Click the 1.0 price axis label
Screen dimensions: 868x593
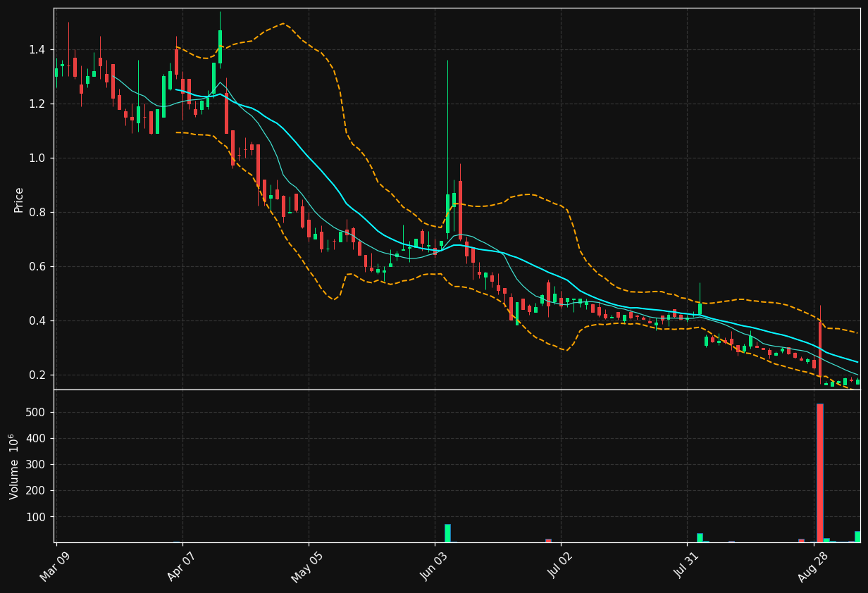click(37, 158)
